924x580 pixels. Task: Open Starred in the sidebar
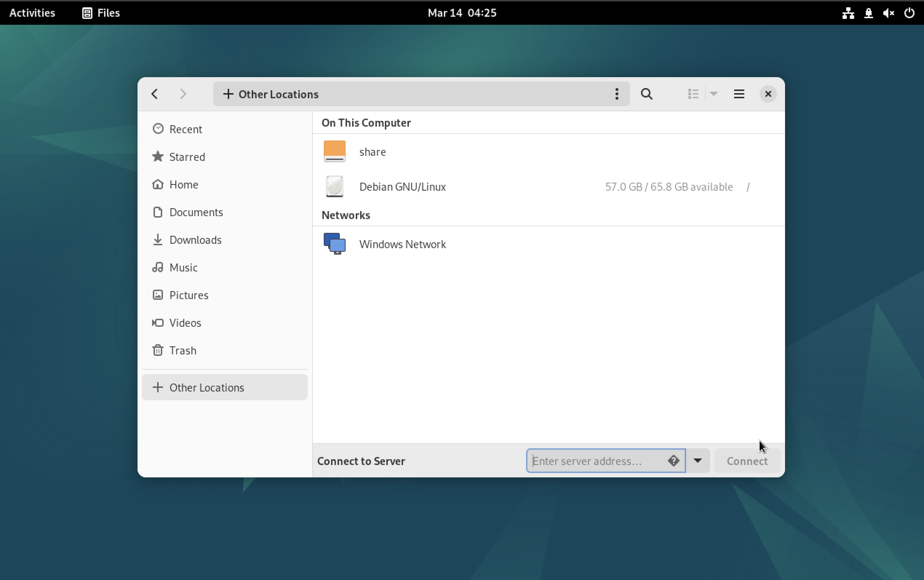point(225,157)
